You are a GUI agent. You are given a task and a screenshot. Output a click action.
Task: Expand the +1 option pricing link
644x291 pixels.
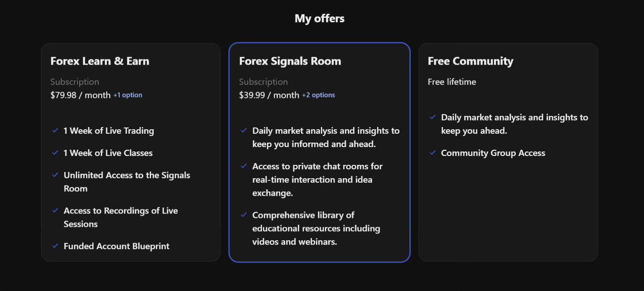[x=128, y=95]
